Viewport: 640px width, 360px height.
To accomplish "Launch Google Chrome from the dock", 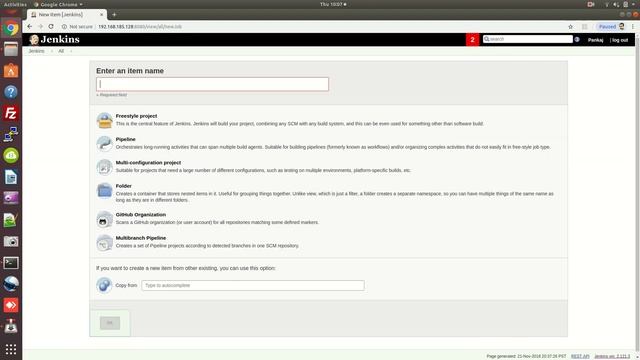I will pos(11,28).
